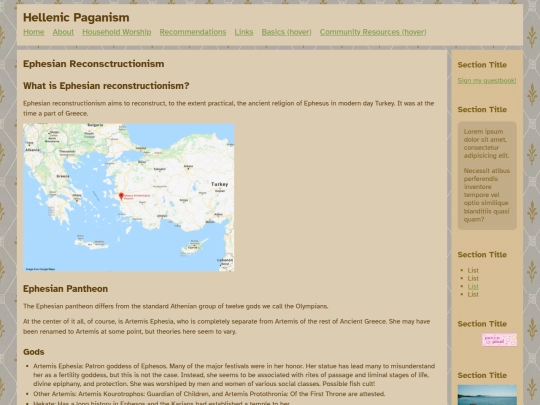Image resolution: width=540 pixels, height=405 pixels.
Task: Click the pink pixel badge button
Action: point(499,340)
